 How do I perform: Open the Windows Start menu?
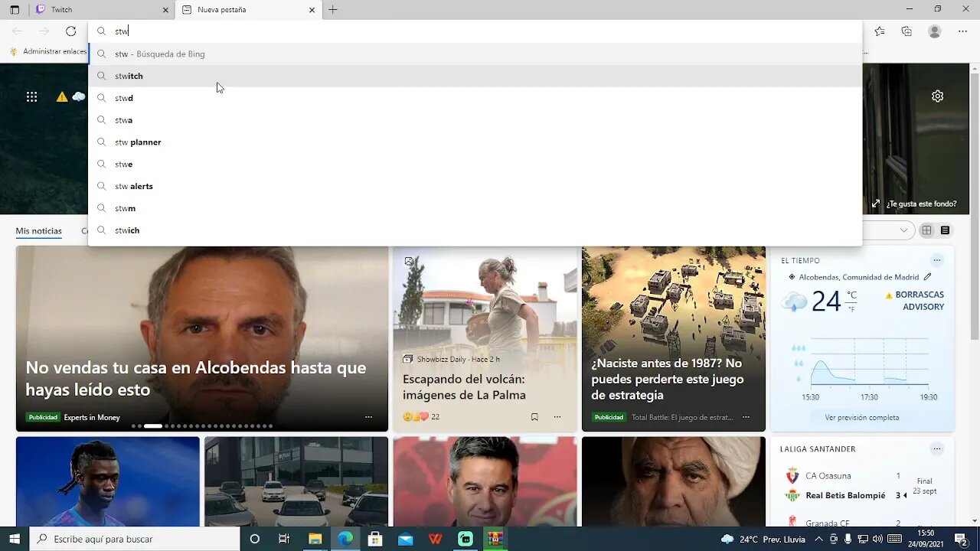coord(15,539)
